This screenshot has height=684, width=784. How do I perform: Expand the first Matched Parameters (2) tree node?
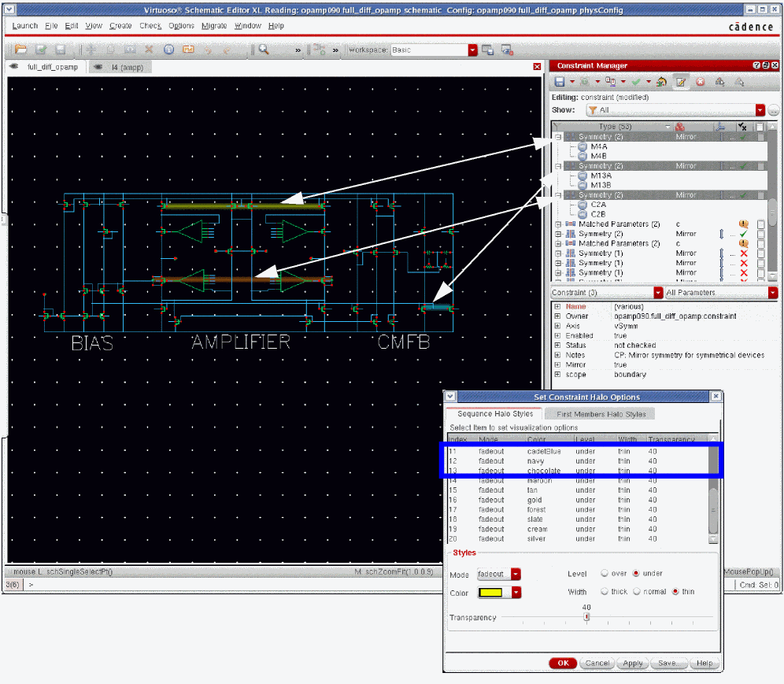tap(557, 224)
